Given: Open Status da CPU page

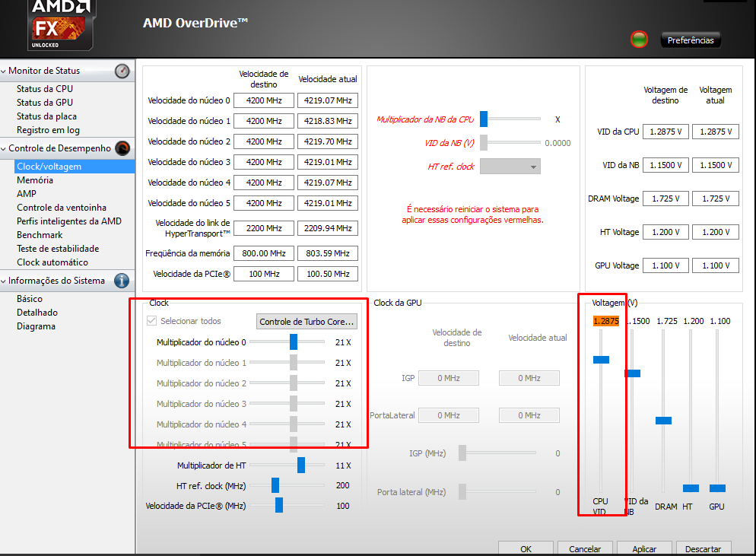Looking at the screenshot, I should (x=45, y=89).
